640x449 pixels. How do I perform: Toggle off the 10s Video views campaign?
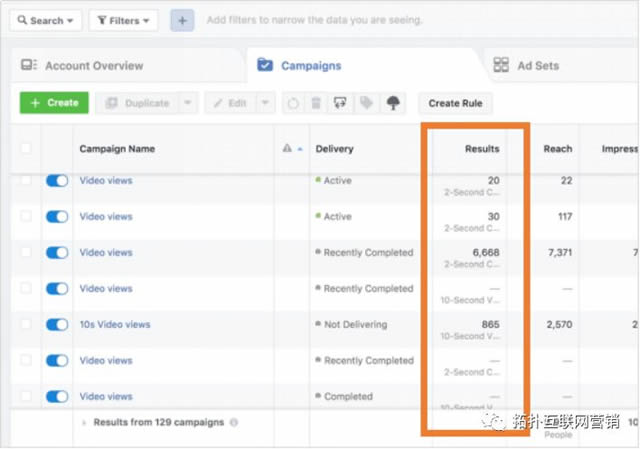[x=57, y=325]
